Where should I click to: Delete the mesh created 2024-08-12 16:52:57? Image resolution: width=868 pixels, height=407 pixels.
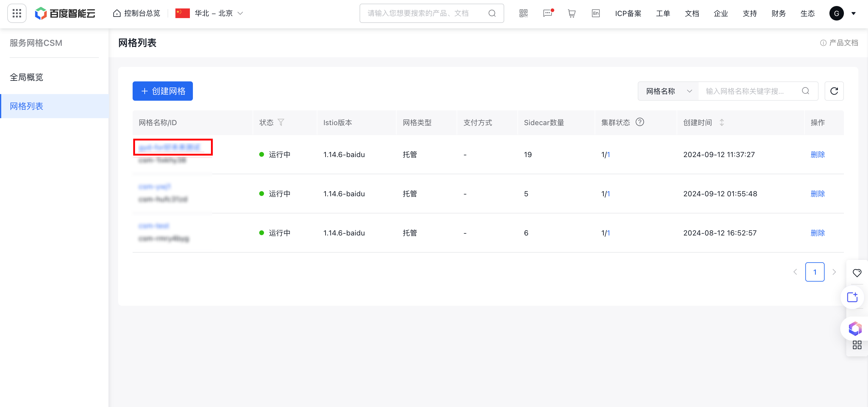(x=817, y=233)
